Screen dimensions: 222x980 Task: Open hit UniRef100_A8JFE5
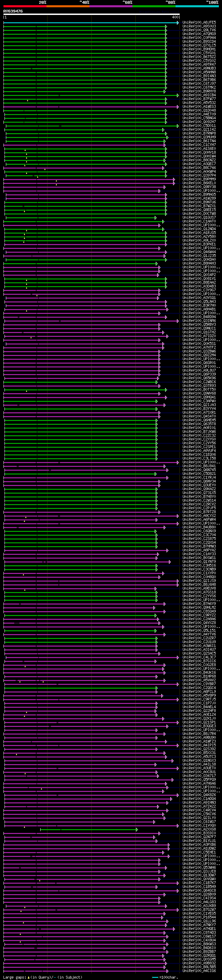(199, 23)
